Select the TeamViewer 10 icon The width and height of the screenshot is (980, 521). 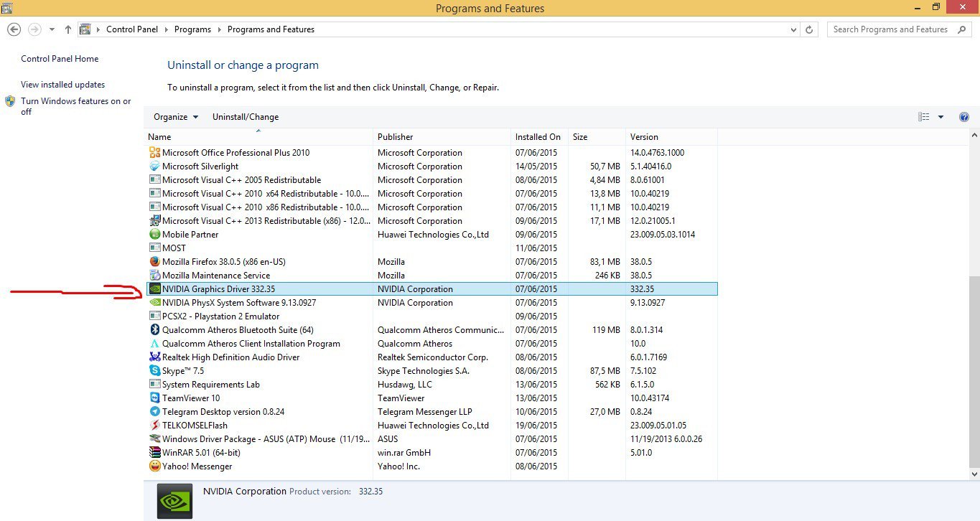(154, 398)
